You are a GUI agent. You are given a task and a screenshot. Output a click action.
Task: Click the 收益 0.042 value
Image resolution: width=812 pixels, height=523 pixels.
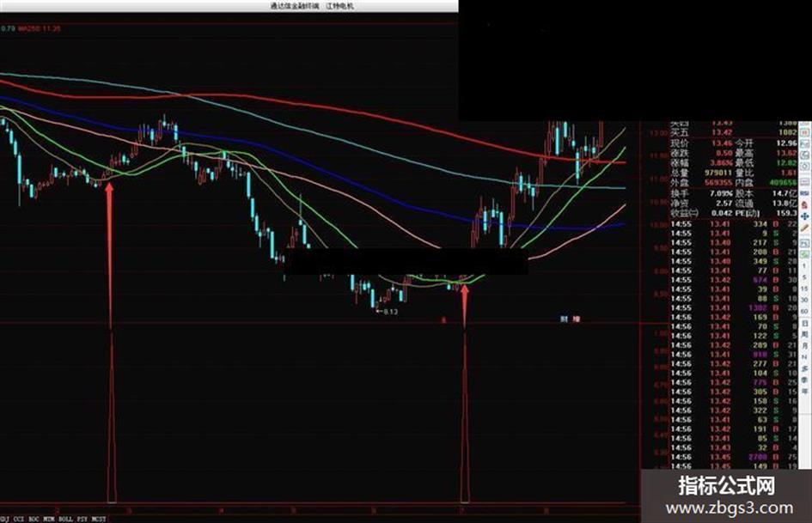point(722,213)
